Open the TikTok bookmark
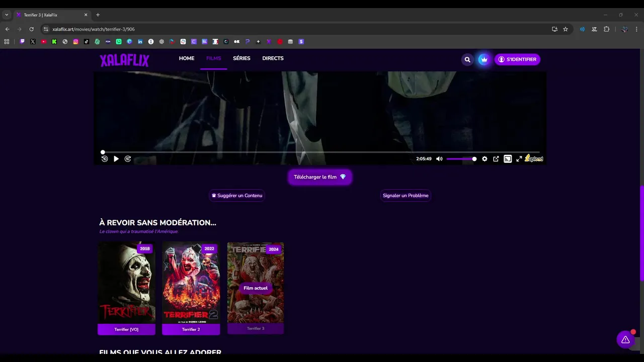 point(87,42)
